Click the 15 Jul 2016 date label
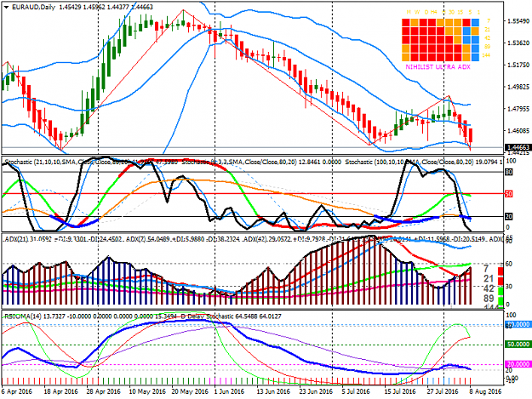532x399 pixels. [400, 391]
